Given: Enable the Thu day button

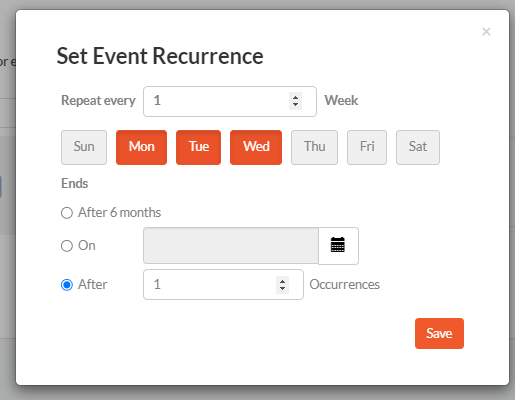Looking at the screenshot, I should [314, 147].
